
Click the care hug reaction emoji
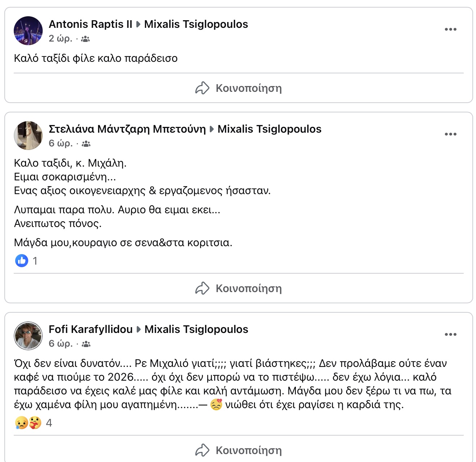35,423
